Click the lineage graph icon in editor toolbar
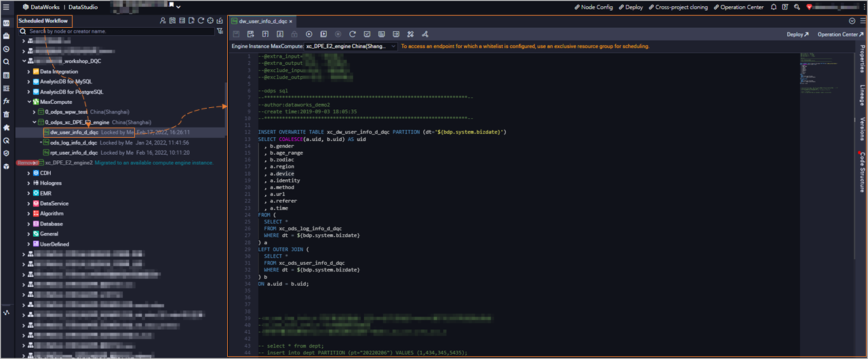Screen dimensions: 868x359 click(x=425, y=34)
